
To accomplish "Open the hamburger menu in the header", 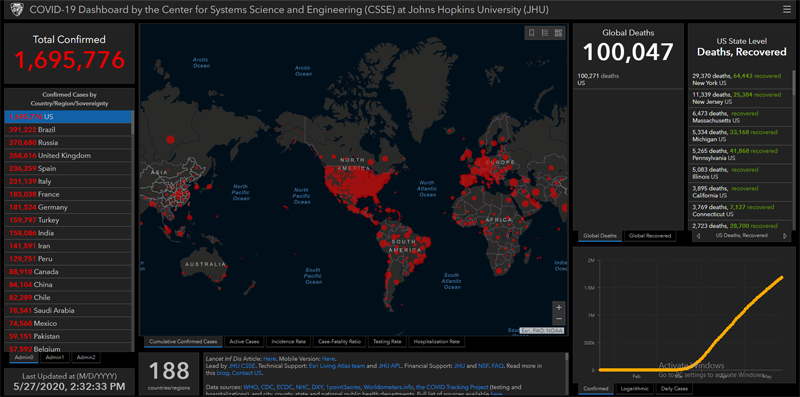I will (787, 9).
